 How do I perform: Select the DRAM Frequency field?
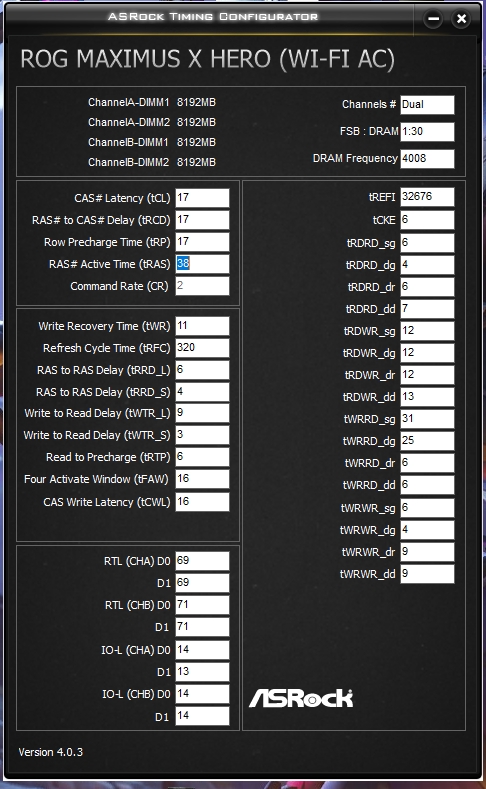(427, 159)
